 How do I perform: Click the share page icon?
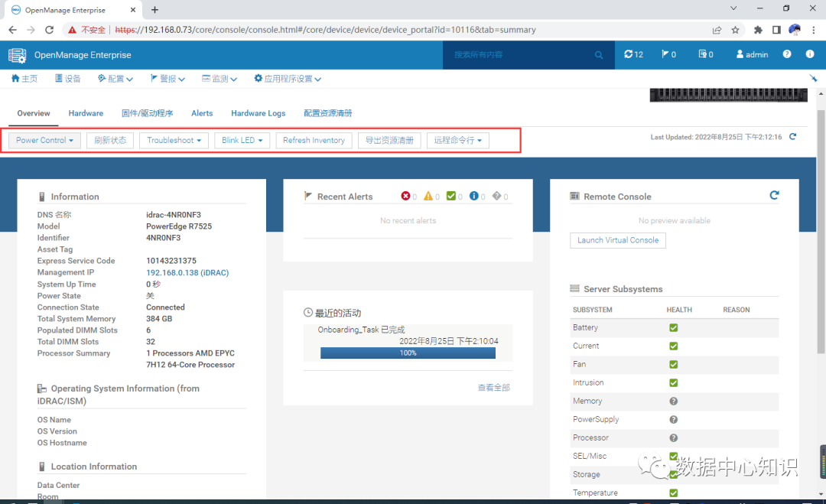click(717, 30)
